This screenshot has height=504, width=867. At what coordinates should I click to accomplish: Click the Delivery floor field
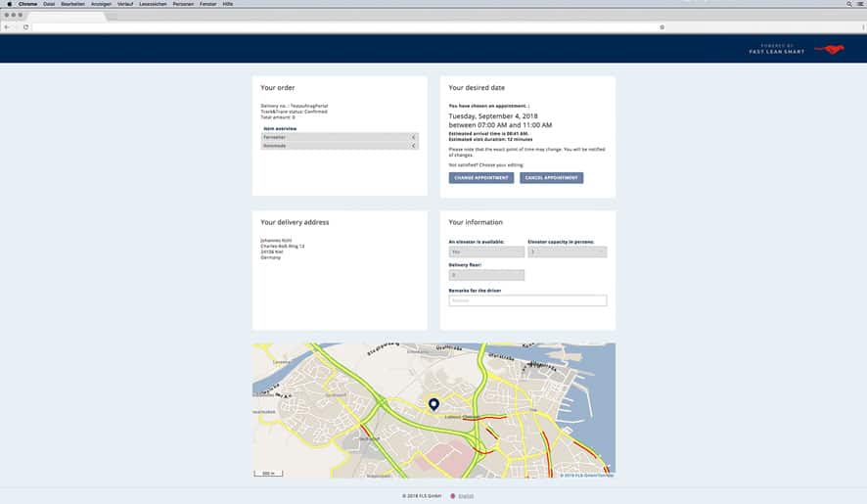pos(486,275)
